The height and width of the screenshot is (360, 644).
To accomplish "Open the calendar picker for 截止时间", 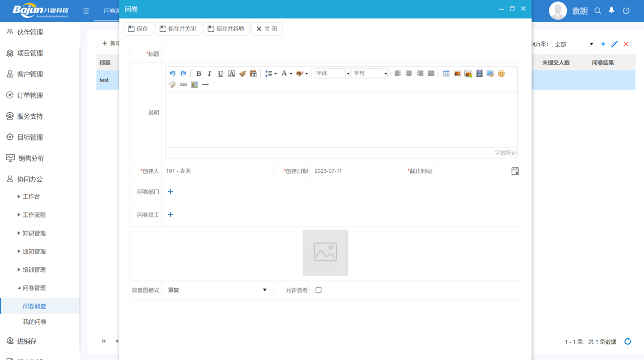I will pyautogui.click(x=515, y=171).
